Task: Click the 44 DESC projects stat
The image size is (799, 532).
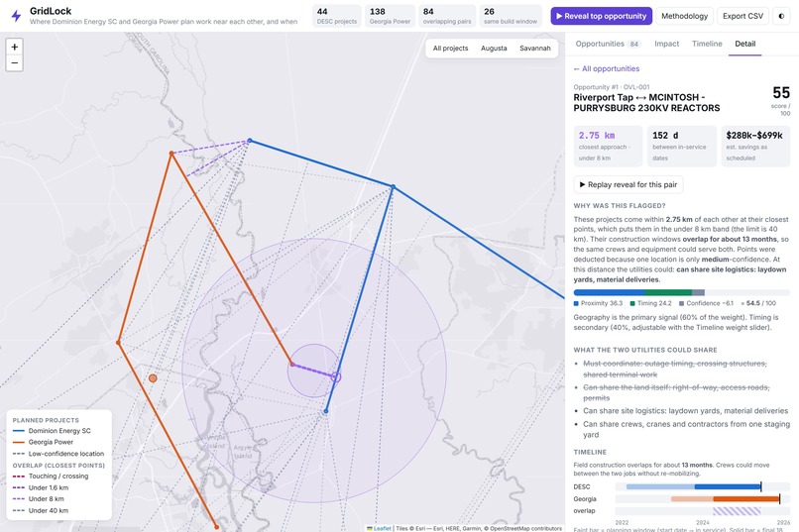Action: tap(337, 16)
